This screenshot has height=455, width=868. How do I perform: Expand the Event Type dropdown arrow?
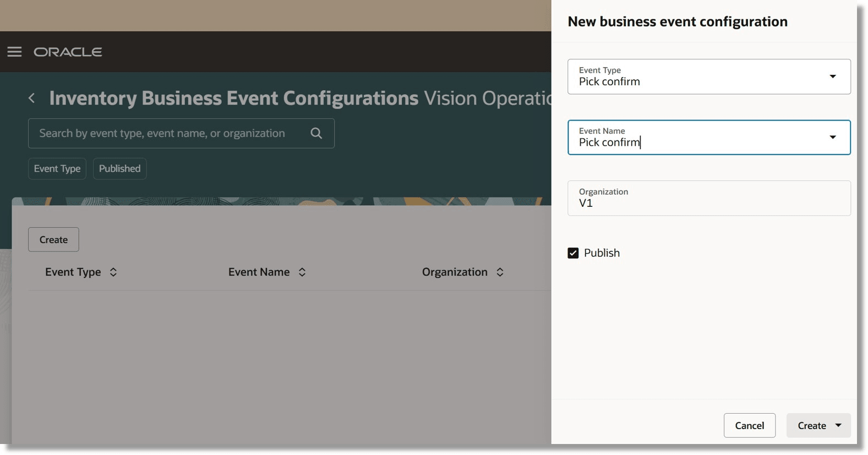pos(832,76)
